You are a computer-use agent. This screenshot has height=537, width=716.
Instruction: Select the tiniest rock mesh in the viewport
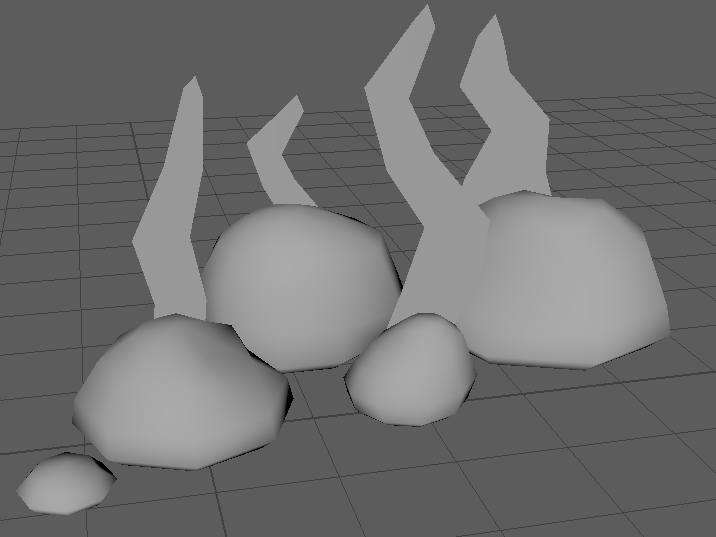(x=66, y=484)
